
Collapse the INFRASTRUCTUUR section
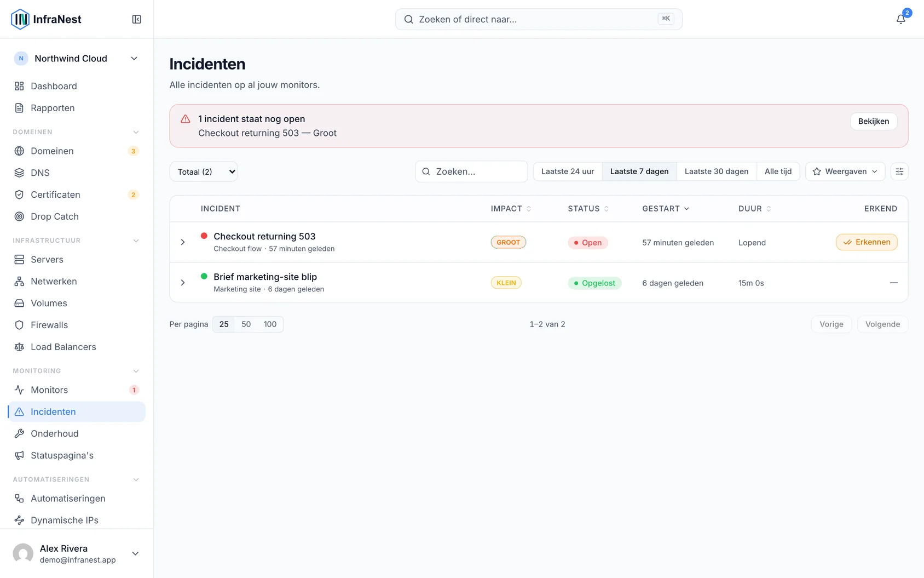(136, 241)
